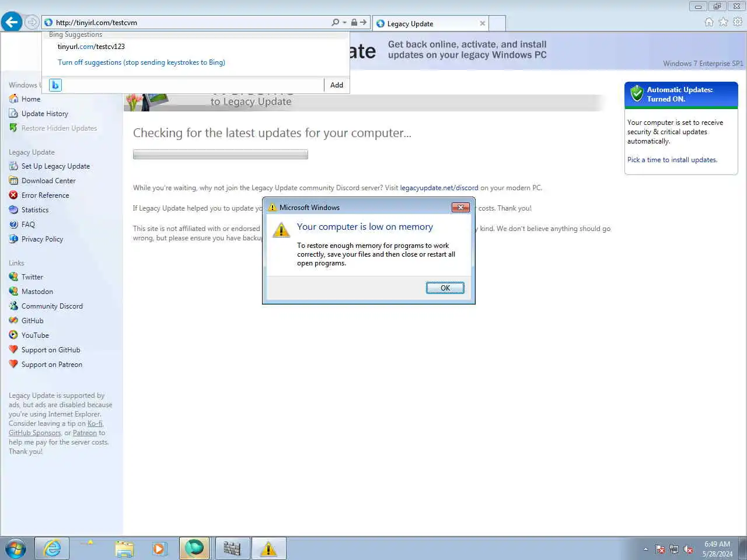Screen dimensions: 747x560
Task: Open the legacyupdate.net/discord link
Action: pyautogui.click(x=439, y=188)
